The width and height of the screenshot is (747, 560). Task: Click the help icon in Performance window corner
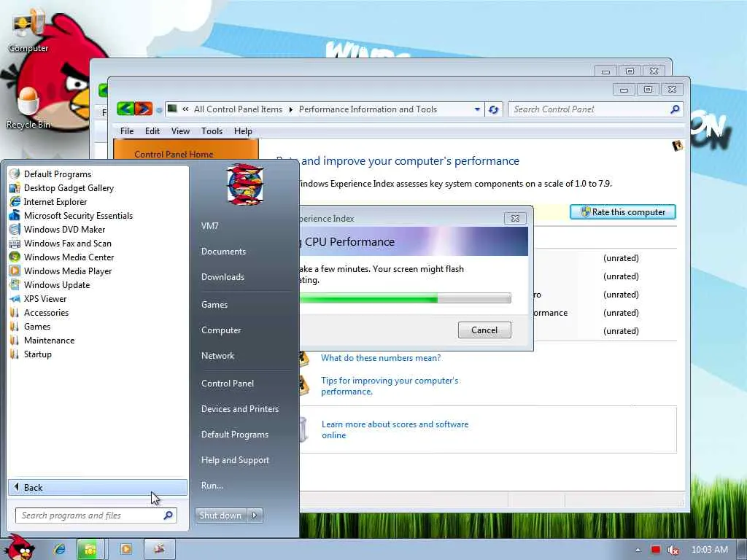pyautogui.click(x=677, y=146)
